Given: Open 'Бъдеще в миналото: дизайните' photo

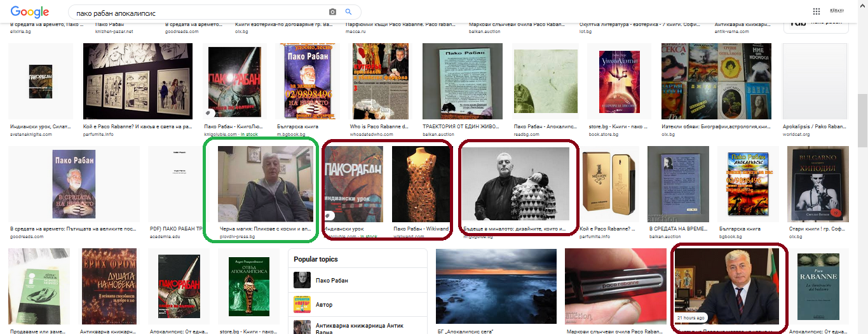Looking at the screenshot, I should [515, 184].
